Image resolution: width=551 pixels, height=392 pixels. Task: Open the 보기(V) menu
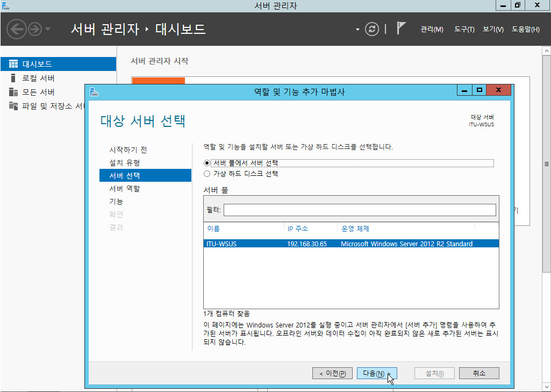tap(493, 29)
